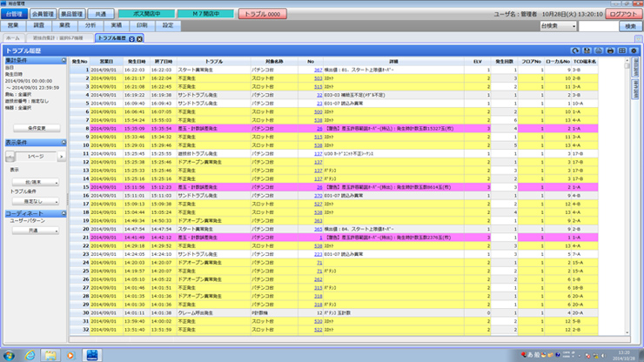This screenshot has height=362, width=644.
Task: Open the 印刷 submenu
Action: point(142,25)
